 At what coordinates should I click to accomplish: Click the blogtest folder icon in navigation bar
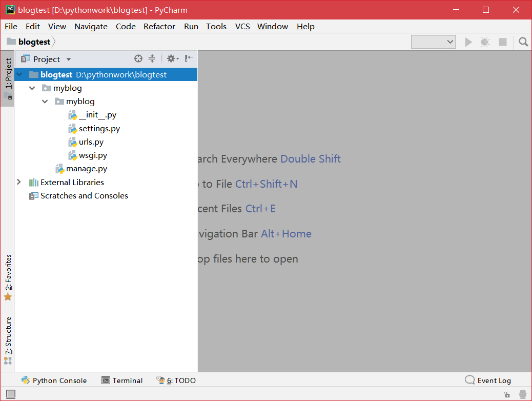tap(11, 42)
